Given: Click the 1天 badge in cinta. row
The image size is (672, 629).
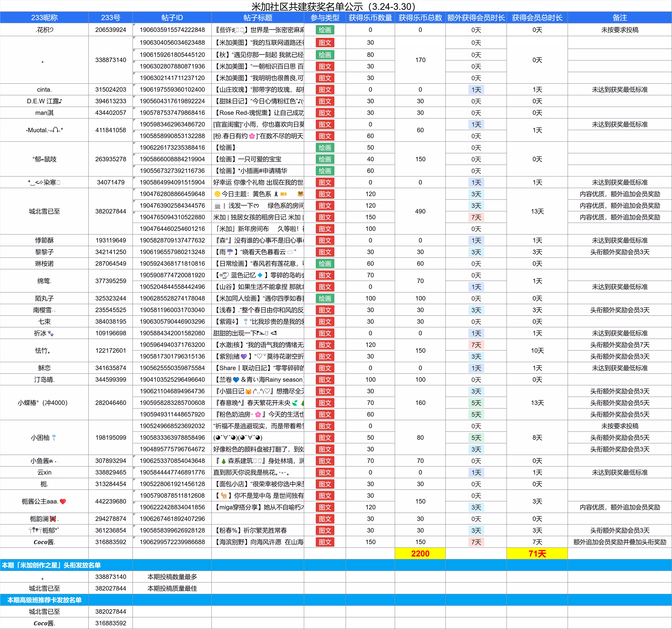Looking at the screenshot, I should [476, 90].
